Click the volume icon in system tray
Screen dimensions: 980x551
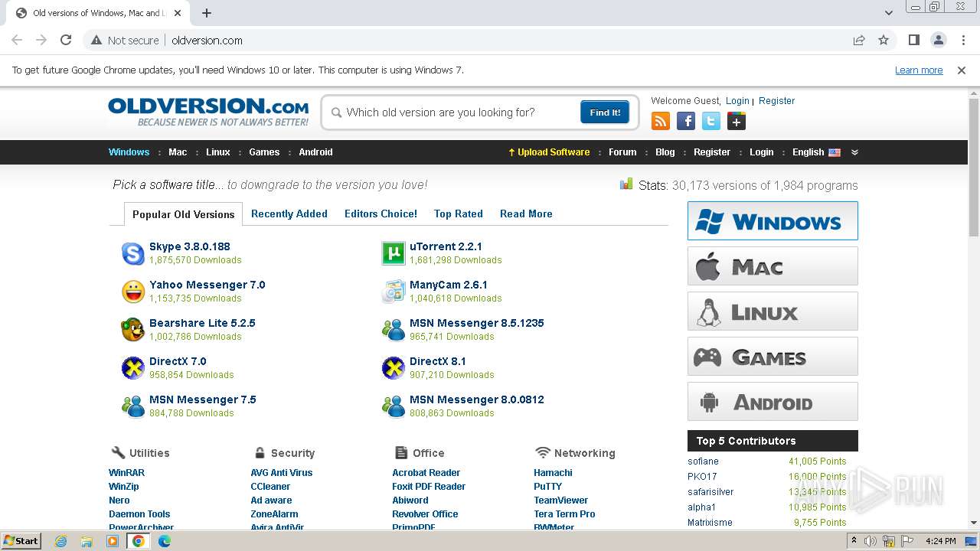tap(871, 541)
